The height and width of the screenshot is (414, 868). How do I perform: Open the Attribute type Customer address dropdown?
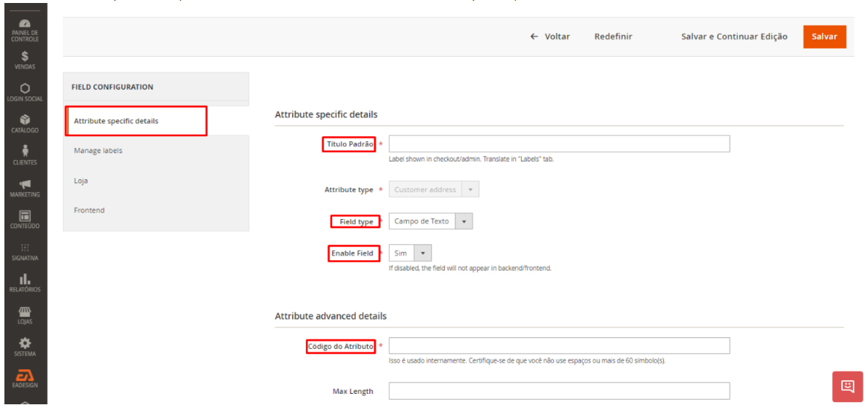coord(434,190)
